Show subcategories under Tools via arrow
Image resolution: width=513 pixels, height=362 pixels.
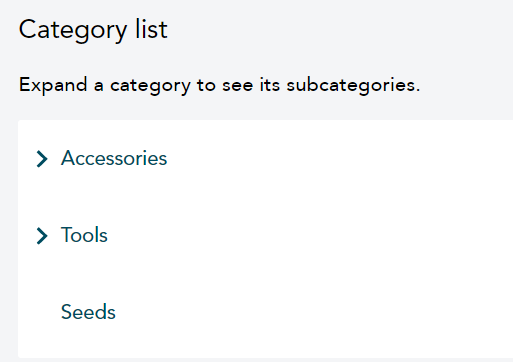point(42,236)
